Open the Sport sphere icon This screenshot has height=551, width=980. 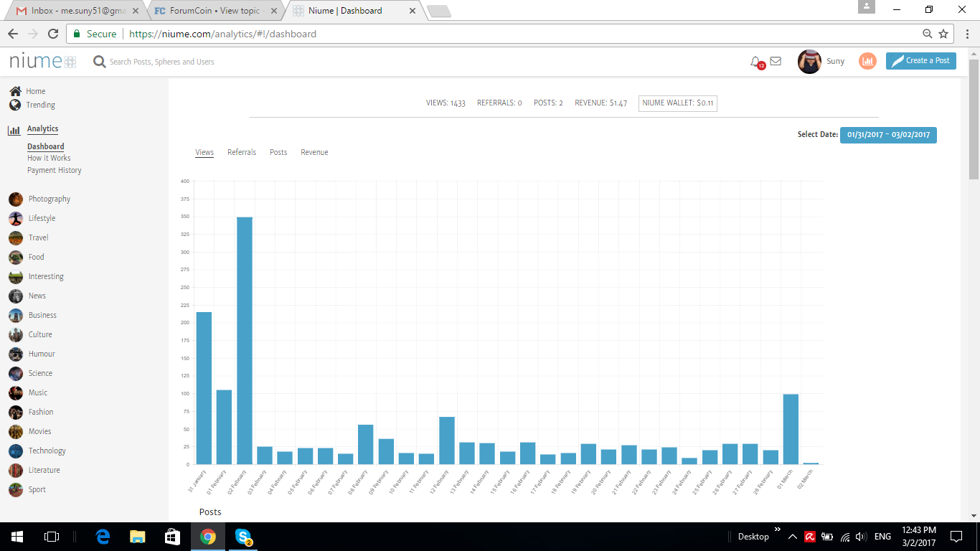pos(16,489)
